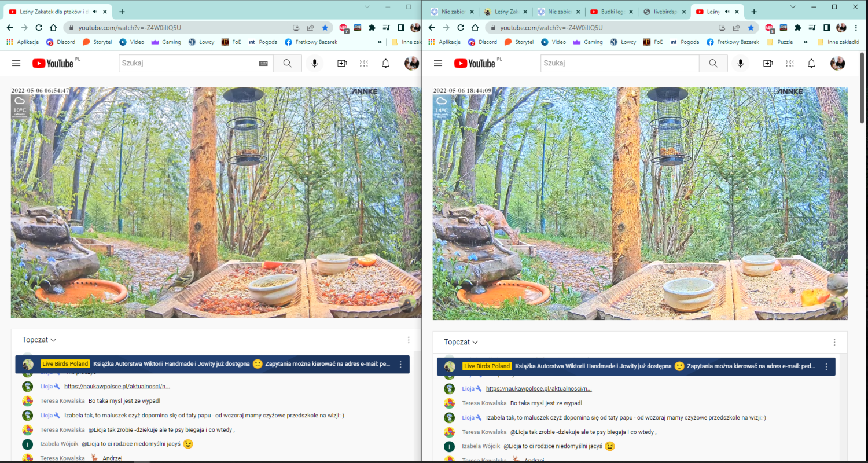Open naukawpolsce.pl link in right chat
This screenshot has height=463, width=868.
click(x=539, y=388)
